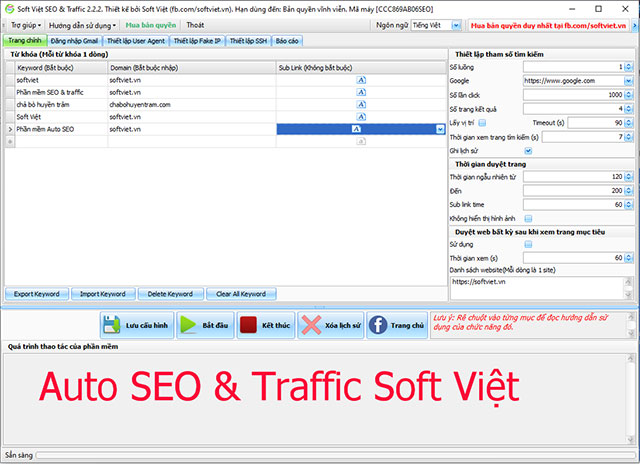The width and height of the screenshot is (640, 464).
Task: Start the run with Bắt đầu button
Action: [x=205, y=325]
